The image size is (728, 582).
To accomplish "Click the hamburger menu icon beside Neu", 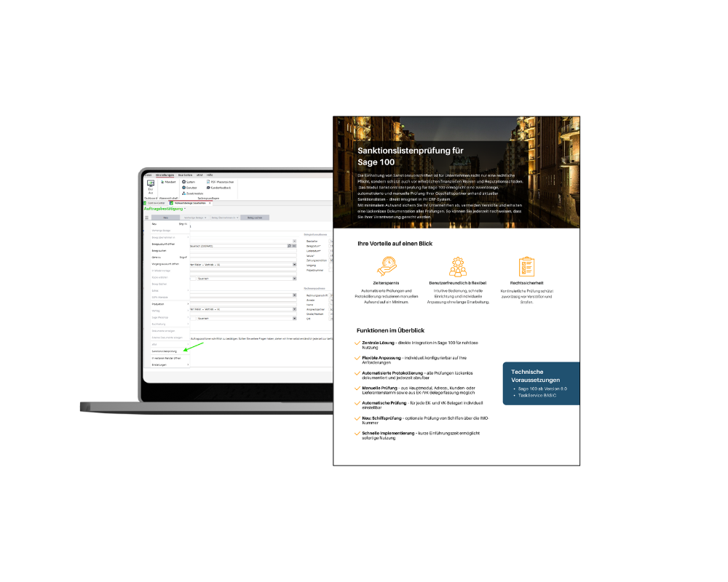I will point(146,218).
